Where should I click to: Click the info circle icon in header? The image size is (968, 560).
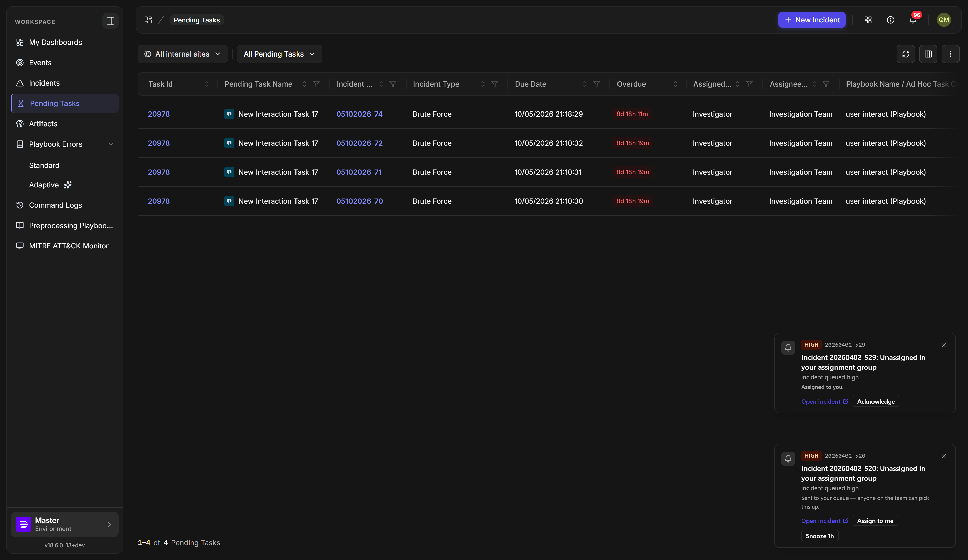click(x=890, y=20)
